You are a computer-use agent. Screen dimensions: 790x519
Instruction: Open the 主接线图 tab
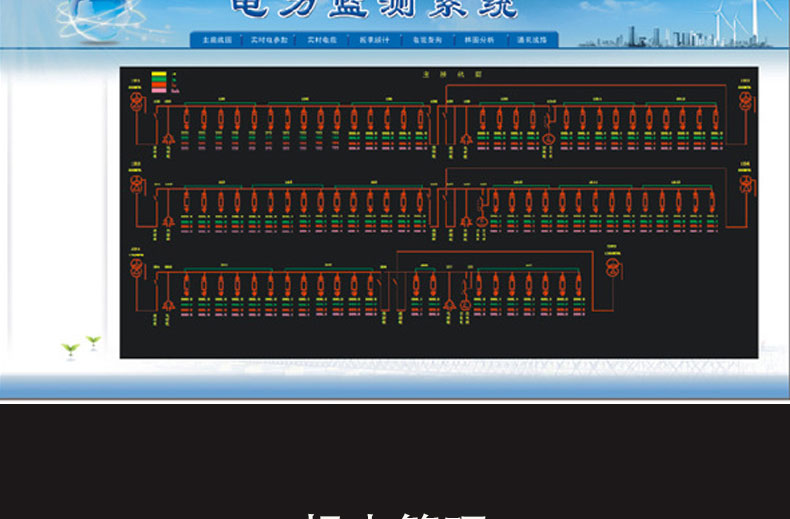(217, 40)
